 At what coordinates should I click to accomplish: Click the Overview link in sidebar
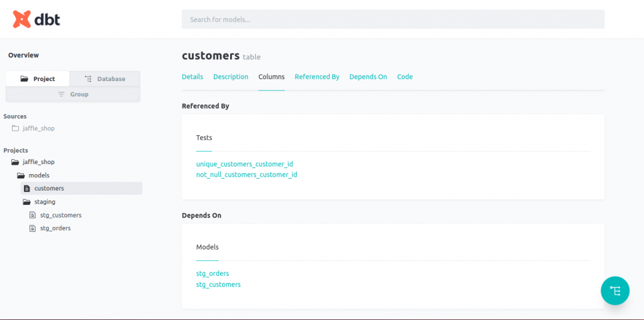click(x=23, y=55)
